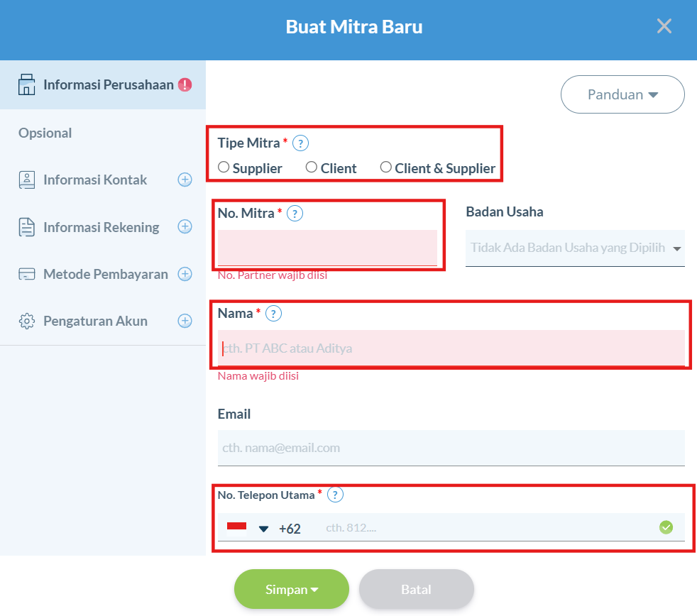The height and width of the screenshot is (616, 697).
Task: Click the red error icon on Informasi Perusahaan
Action: [185, 84]
